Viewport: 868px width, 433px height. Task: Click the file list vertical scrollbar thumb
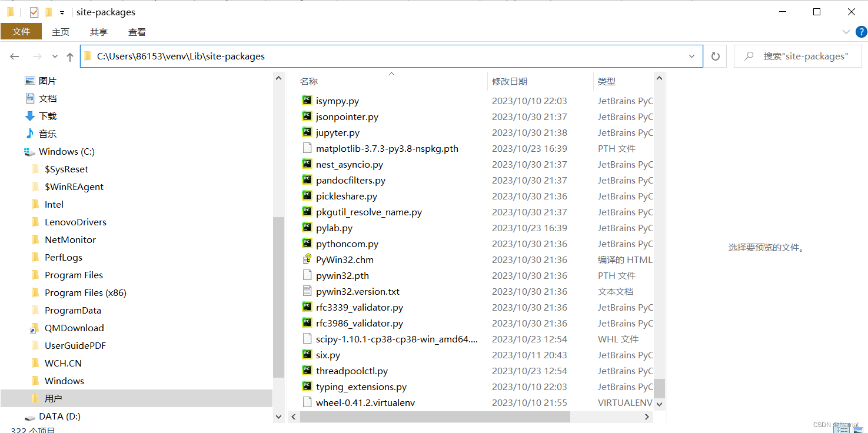click(660, 388)
